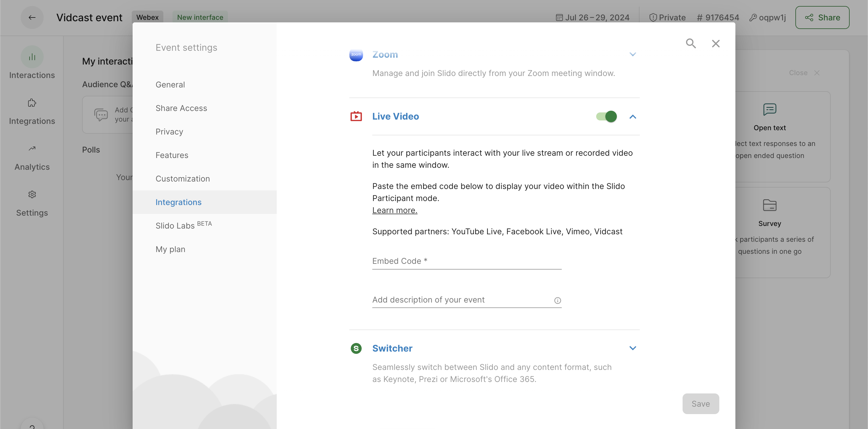868x429 pixels.
Task: Click the Vidcast event title
Action: click(89, 17)
